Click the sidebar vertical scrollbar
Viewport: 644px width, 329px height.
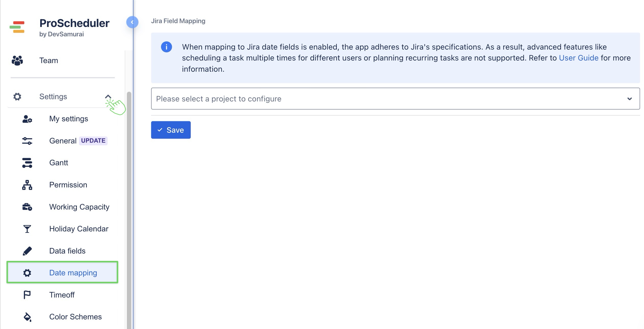click(129, 210)
